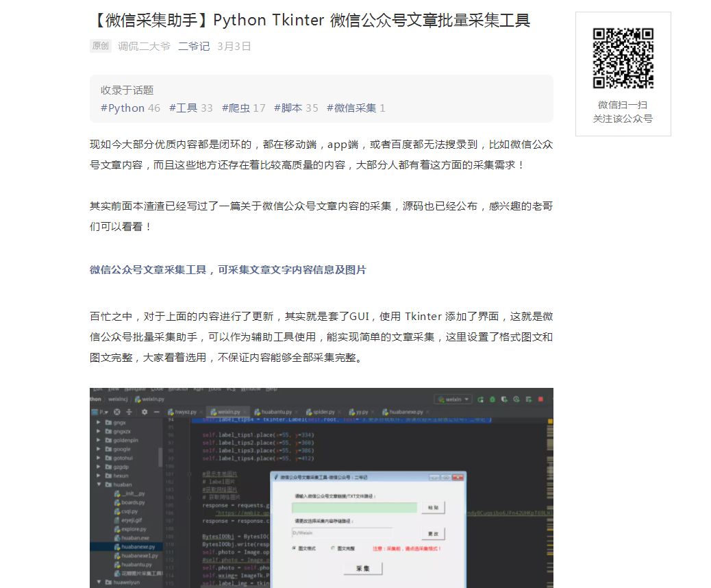The width and height of the screenshot is (711, 588).
Task: Select csql.py in project tree
Action: pyautogui.click(x=126, y=511)
